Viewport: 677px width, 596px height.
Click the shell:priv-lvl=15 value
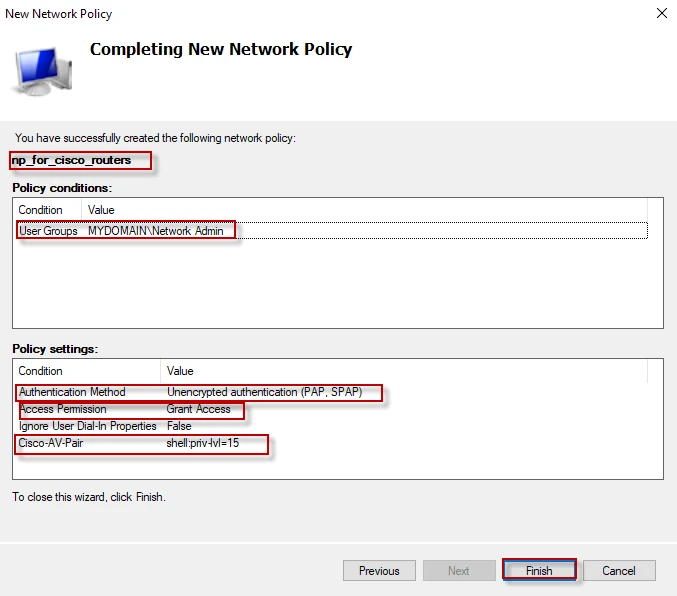pos(209,443)
